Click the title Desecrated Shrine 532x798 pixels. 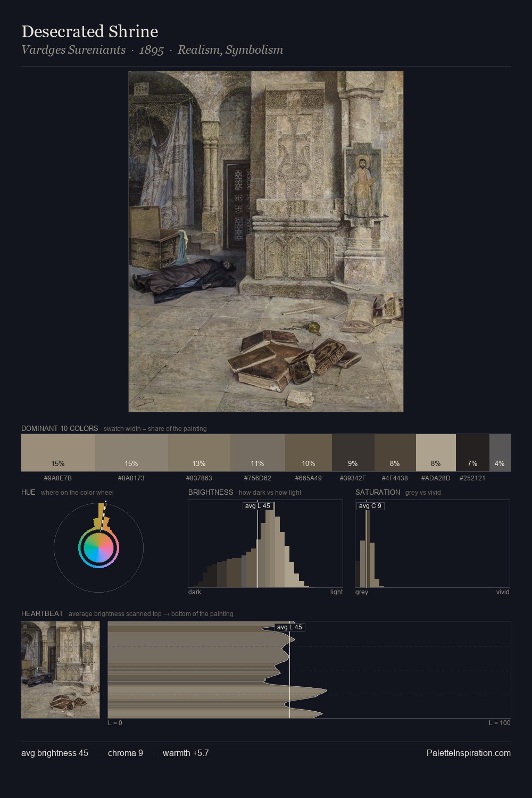tap(90, 31)
